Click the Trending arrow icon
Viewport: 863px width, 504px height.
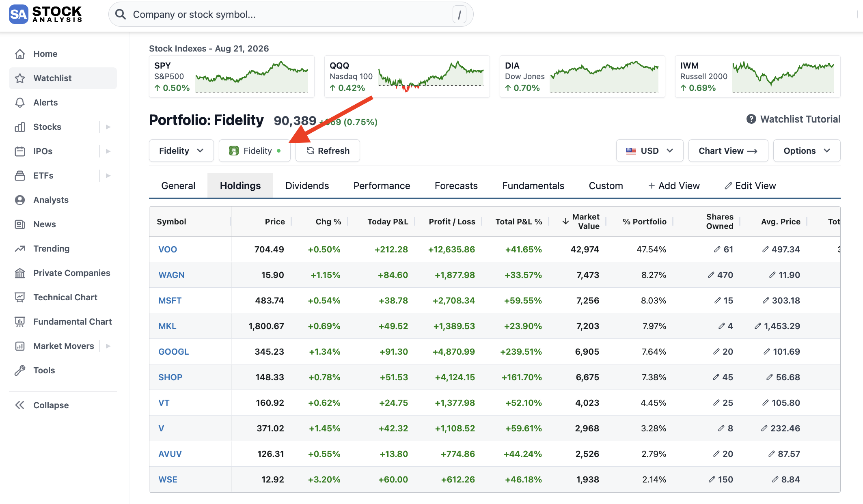(x=20, y=249)
